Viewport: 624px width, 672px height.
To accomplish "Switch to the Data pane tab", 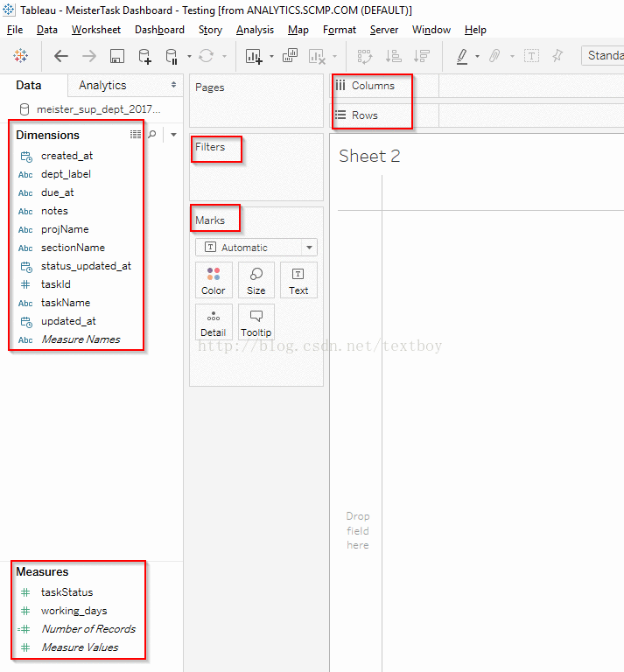I will (x=29, y=85).
